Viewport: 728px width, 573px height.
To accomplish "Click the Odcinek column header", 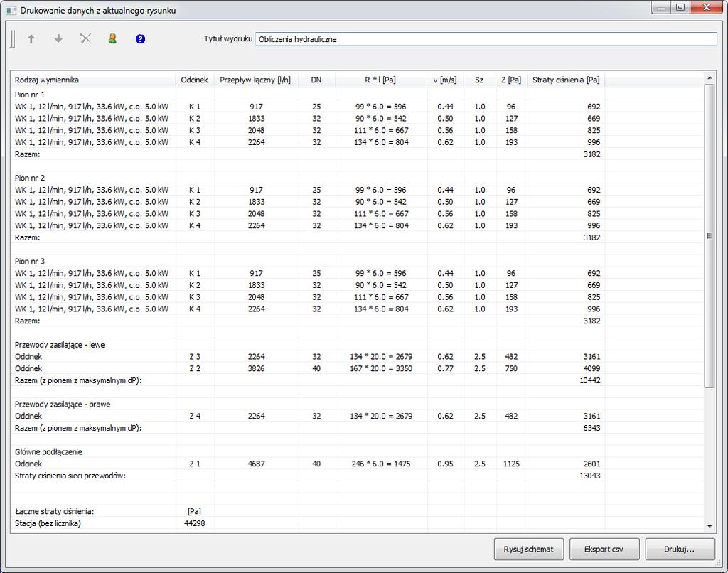I will pos(195,80).
